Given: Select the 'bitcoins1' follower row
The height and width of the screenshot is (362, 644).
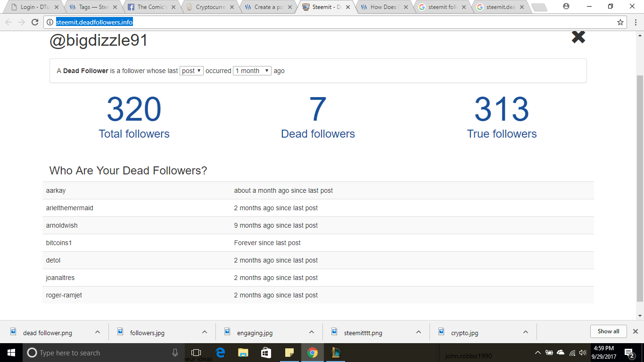Looking at the screenshot, I should point(318,243).
